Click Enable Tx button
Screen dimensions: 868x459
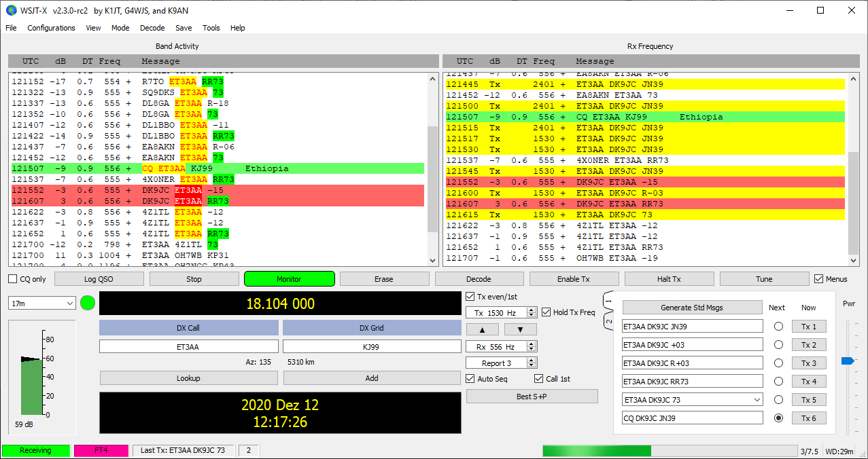click(574, 279)
